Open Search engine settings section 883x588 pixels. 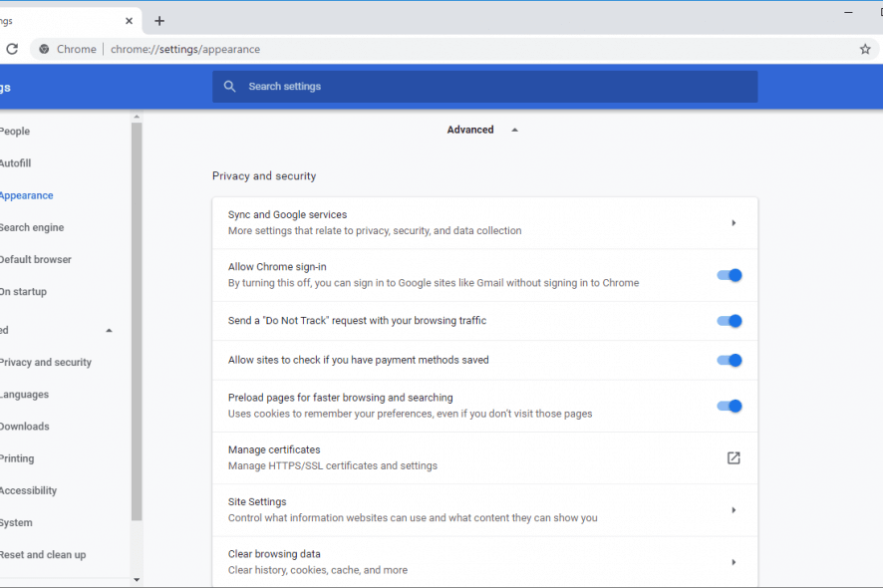click(32, 227)
